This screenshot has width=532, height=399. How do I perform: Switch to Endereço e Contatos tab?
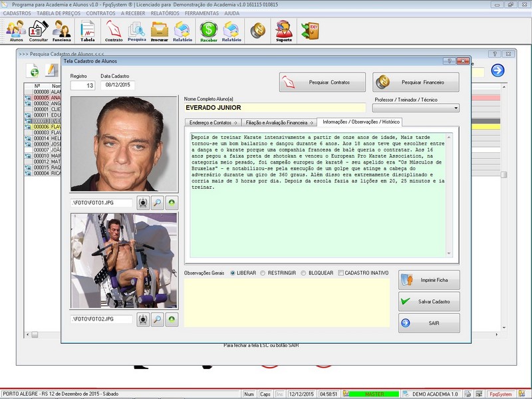click(213, 122)
